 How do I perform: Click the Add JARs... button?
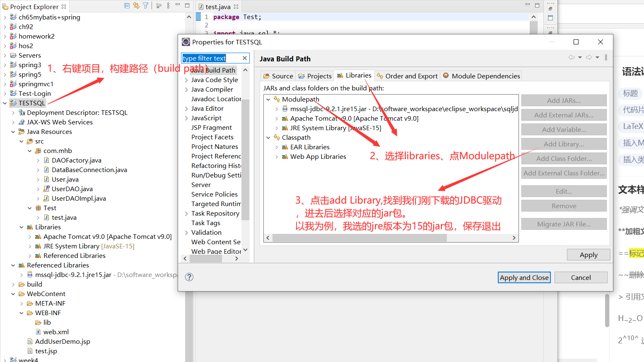pyautogui.click(x=564, y=100)
